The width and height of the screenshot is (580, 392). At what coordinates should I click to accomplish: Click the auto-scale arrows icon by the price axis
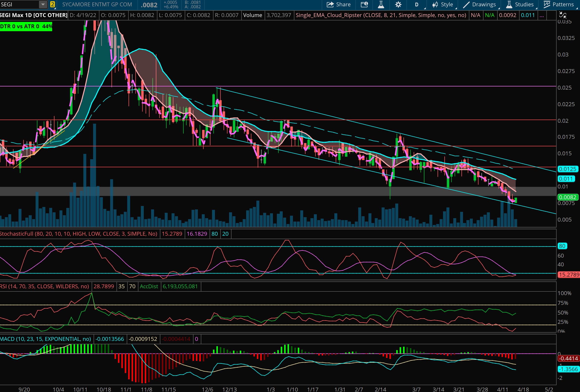(x=562, y=15)
